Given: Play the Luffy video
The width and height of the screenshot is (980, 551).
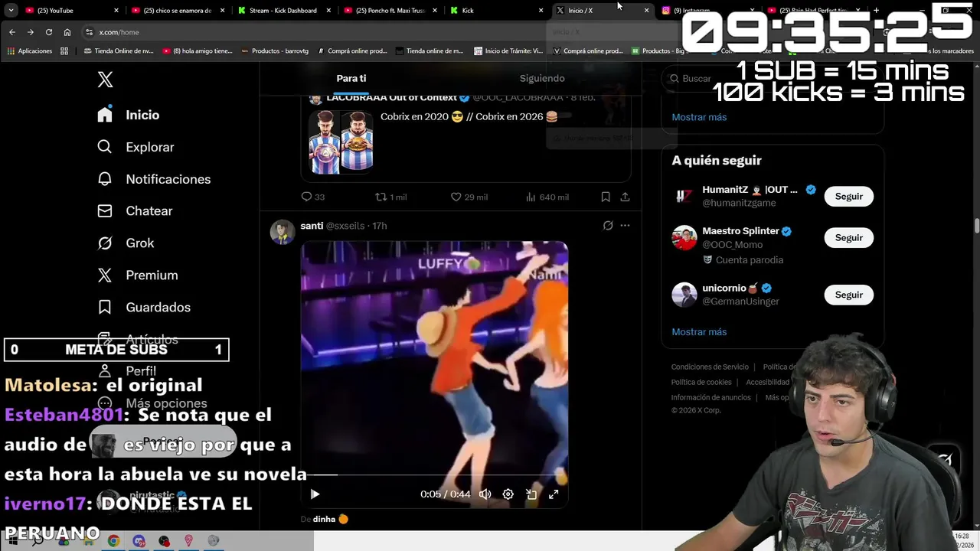Looking at the screenshot, I should 315,494.
